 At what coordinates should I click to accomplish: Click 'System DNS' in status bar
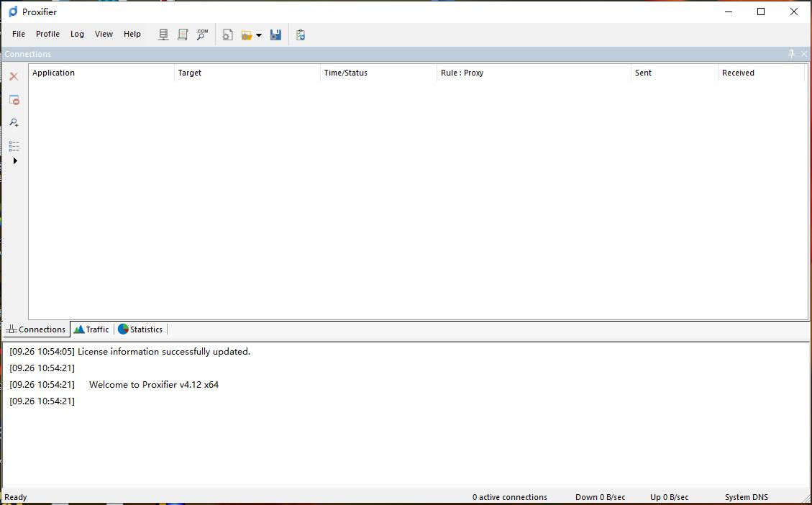coord(747,497)
